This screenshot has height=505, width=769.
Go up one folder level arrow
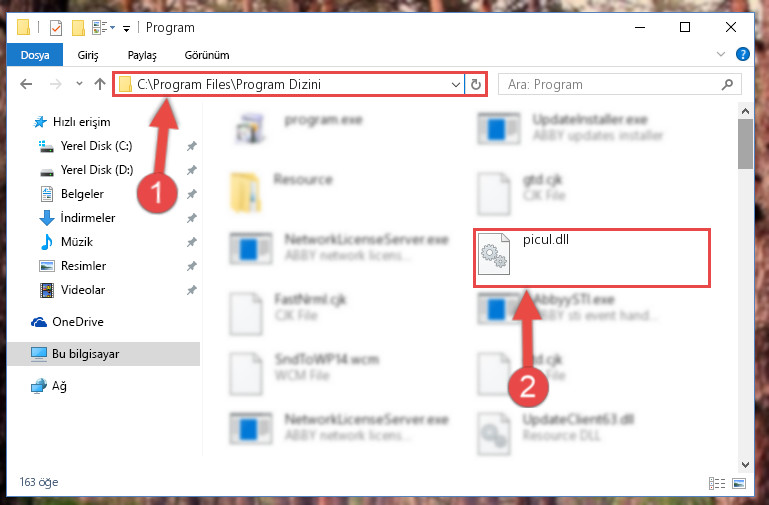(x=100, y=84)
